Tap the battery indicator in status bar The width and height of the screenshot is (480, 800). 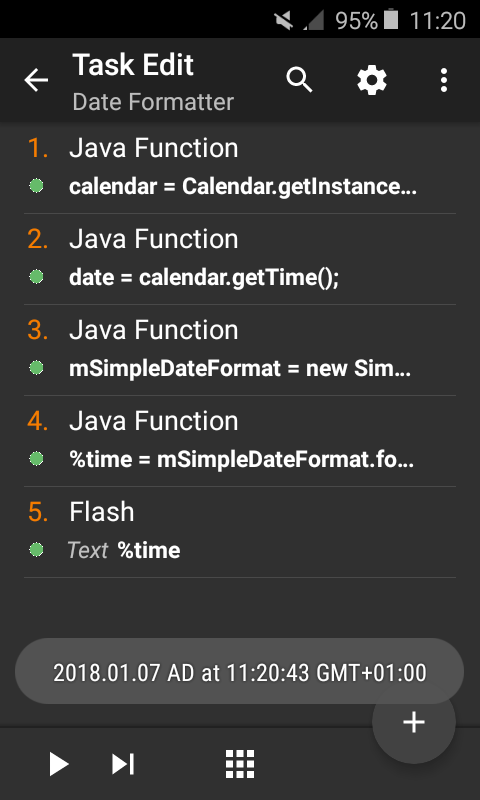pos(391,20)
